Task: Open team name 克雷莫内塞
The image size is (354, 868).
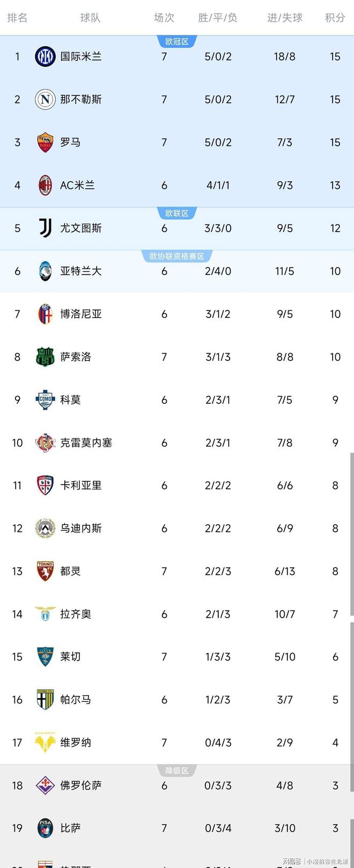Action: (86, 442)
